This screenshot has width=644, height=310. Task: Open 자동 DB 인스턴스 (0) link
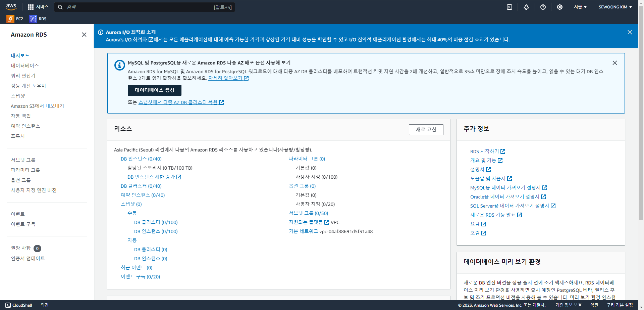pos(151,259)
